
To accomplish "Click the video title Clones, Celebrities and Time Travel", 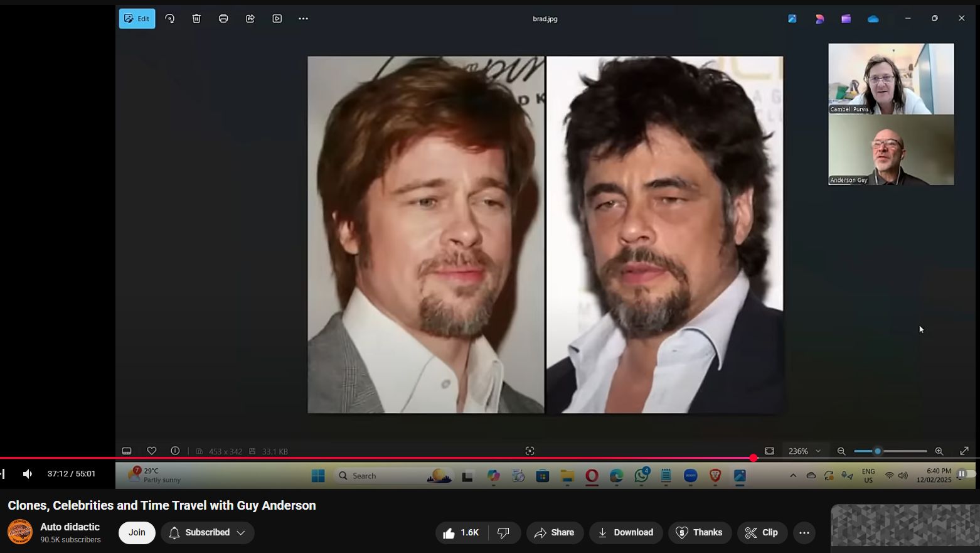I will 162,505.
